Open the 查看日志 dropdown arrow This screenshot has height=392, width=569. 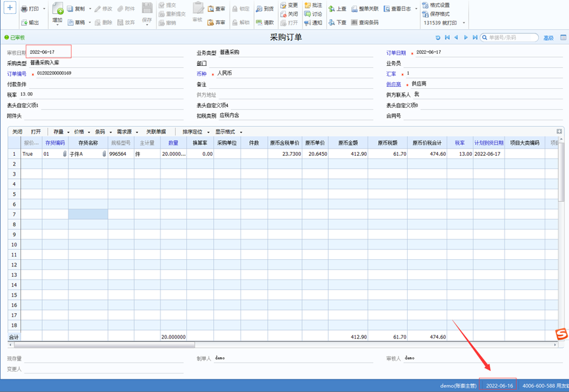click(x=416, y=9)
